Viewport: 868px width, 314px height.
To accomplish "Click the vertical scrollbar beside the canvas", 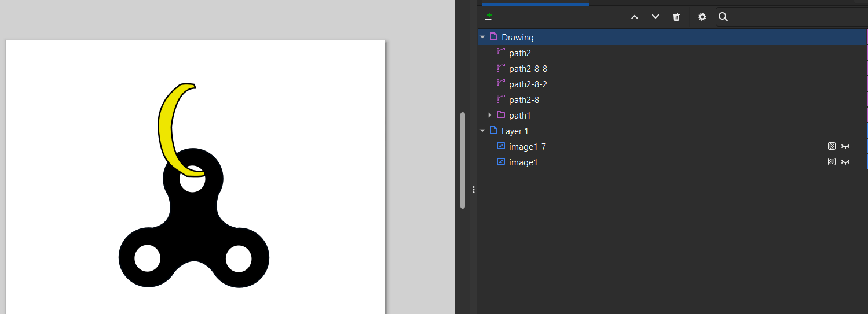I will pos(462,160).
